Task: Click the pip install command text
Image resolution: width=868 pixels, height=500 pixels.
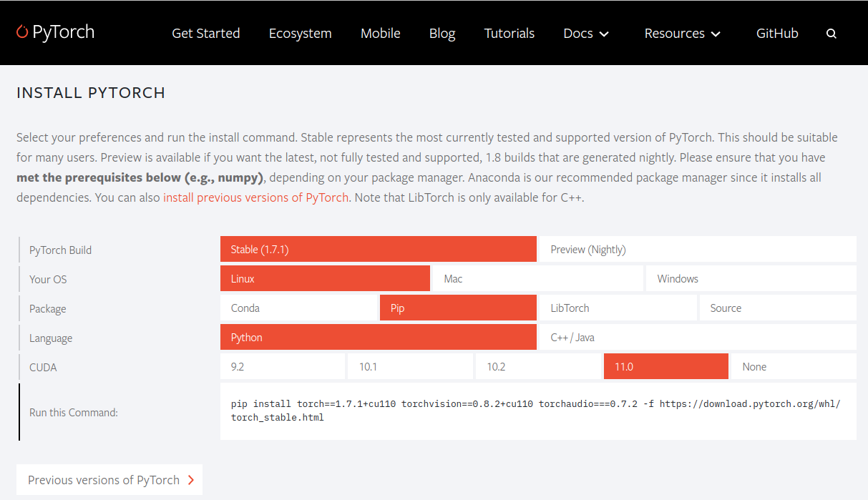Action: pyautogui.click(x=535, y=411)
